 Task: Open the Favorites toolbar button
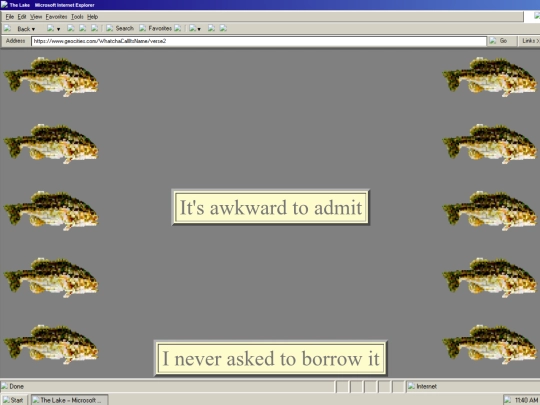click(155, 29)
